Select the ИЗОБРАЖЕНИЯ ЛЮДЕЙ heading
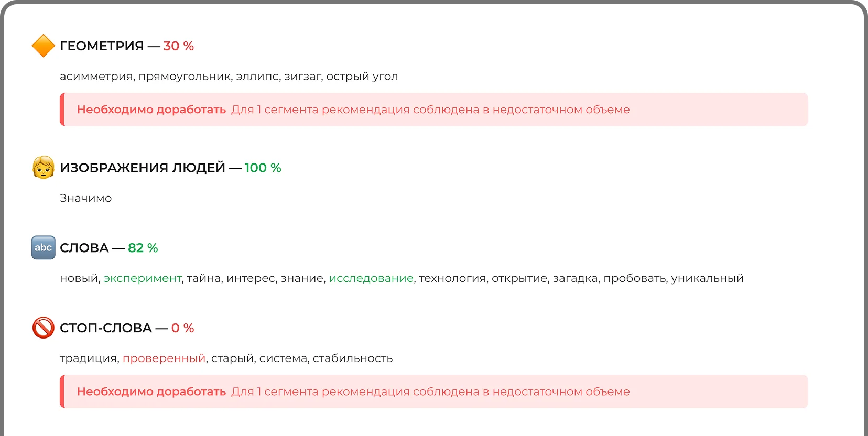Viewport: 868px width, 436px height. [x=143, y=168]
